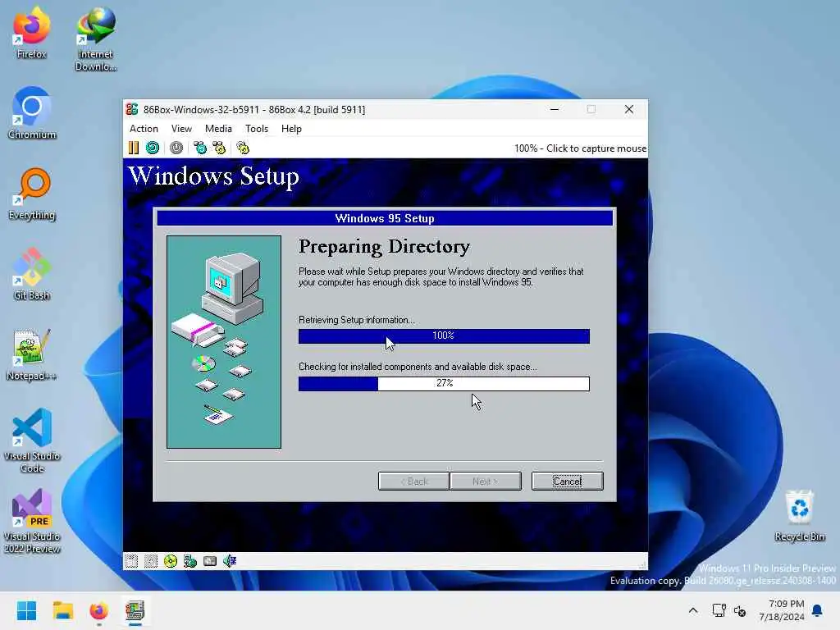This screenshot has height=630, width=840.
Task: Select the Visual Studio 2022 Preview shortcut
Action: pyautogui.click(x=32, y=521)
